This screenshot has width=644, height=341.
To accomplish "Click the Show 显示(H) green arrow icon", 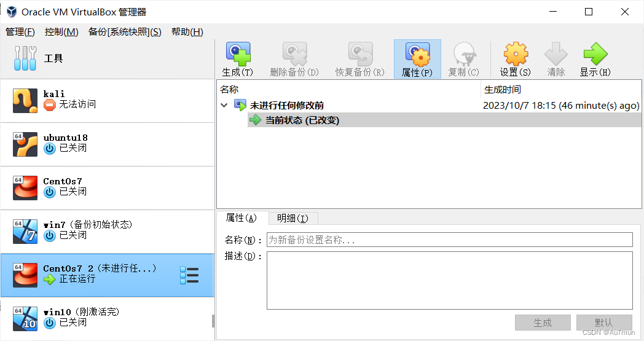I will pos(595,54).
